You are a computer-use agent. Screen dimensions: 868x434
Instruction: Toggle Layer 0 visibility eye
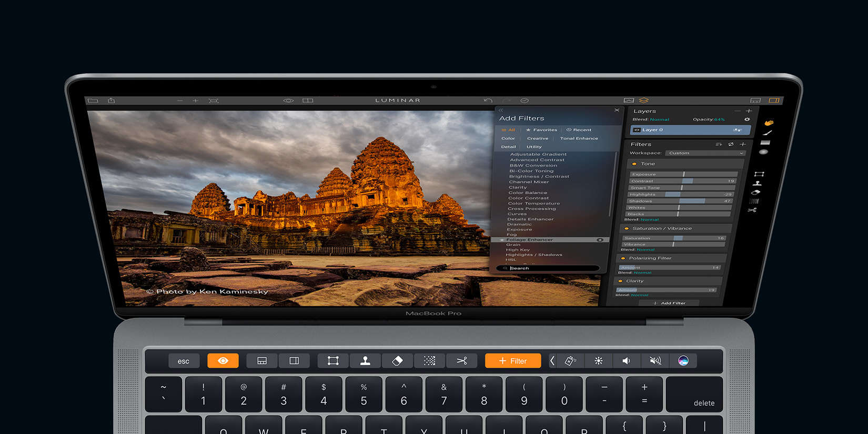(637, 130)
